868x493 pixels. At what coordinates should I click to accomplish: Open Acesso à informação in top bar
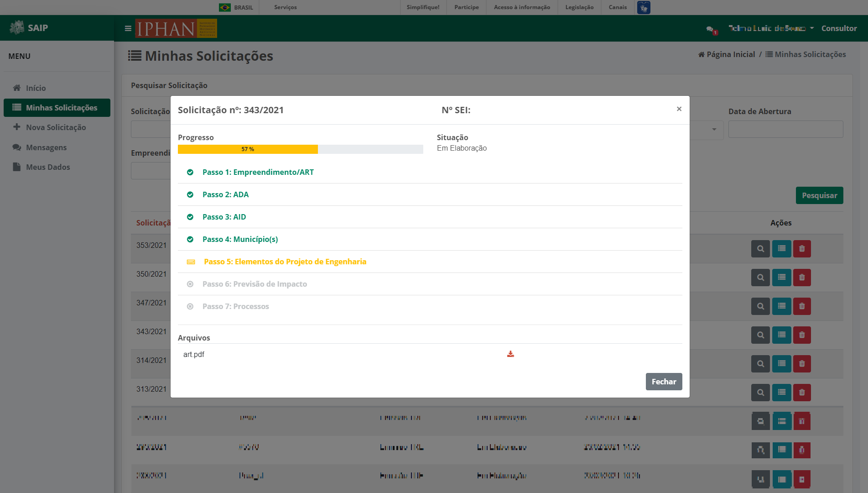[x=522, y=7]
